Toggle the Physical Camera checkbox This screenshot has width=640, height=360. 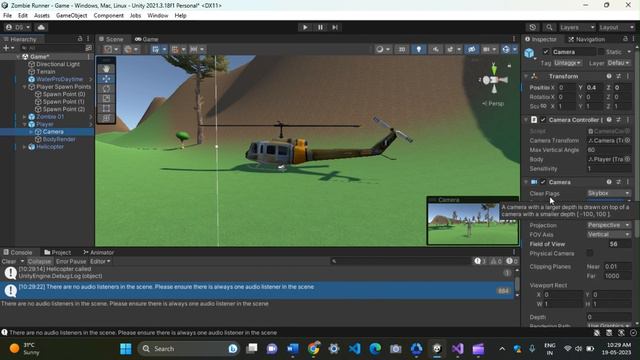[x=590, y=253]
